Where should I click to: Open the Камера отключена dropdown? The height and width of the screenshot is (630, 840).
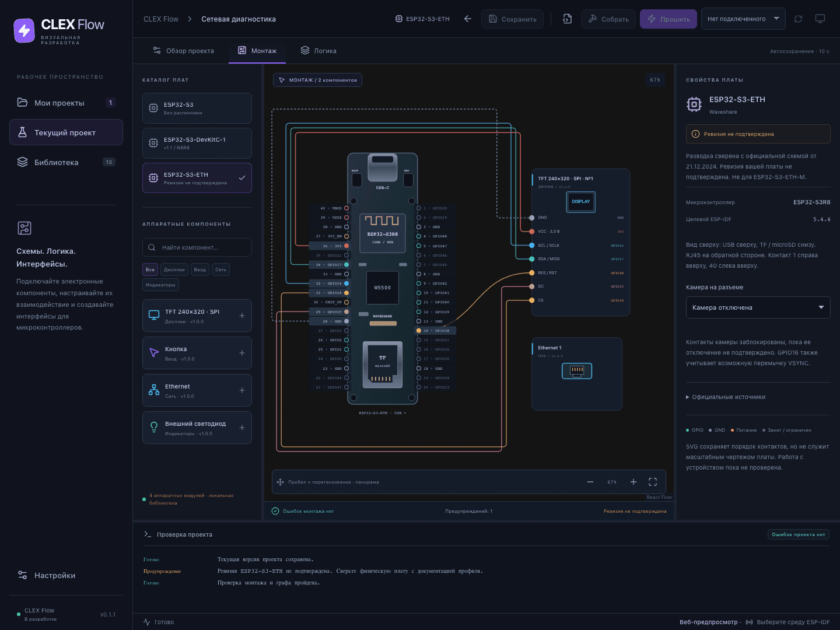point(758,307)
